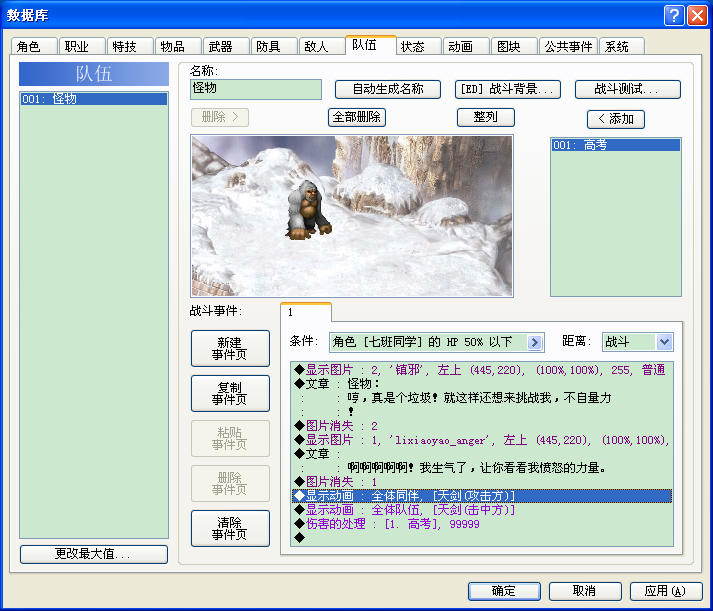The height and width of the screenshot is (611, 713).
Task: Select 显示动画 全体同伴 天剑(攻击方)
Action: tap(482, 496)
